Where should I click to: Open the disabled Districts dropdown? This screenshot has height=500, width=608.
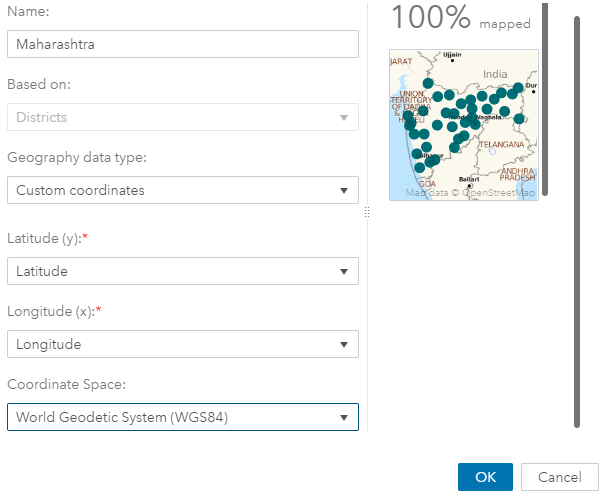(x=182, y=117)
